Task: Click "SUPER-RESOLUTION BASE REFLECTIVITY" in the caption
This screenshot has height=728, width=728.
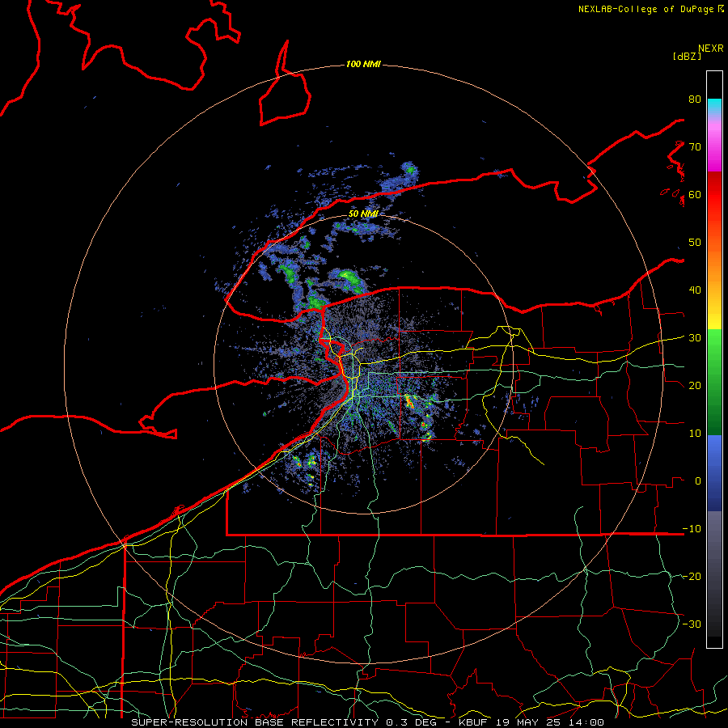Action: click(255, 722)
